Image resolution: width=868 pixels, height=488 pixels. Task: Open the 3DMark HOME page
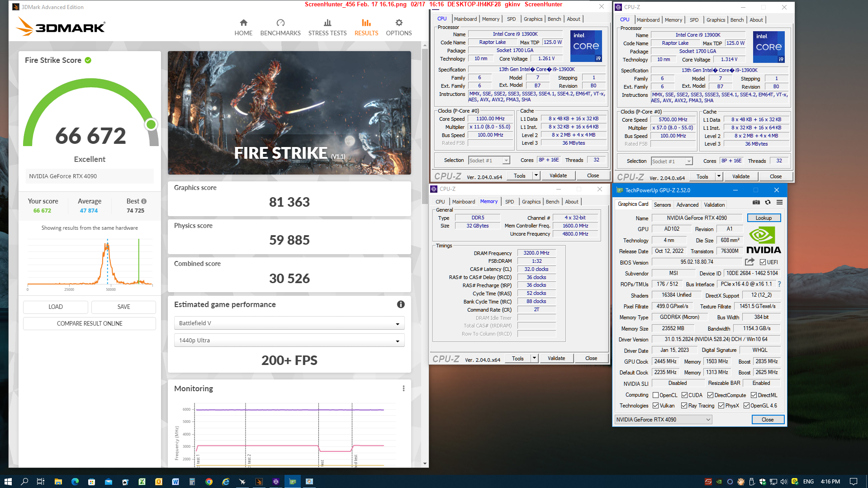point(243,28)
